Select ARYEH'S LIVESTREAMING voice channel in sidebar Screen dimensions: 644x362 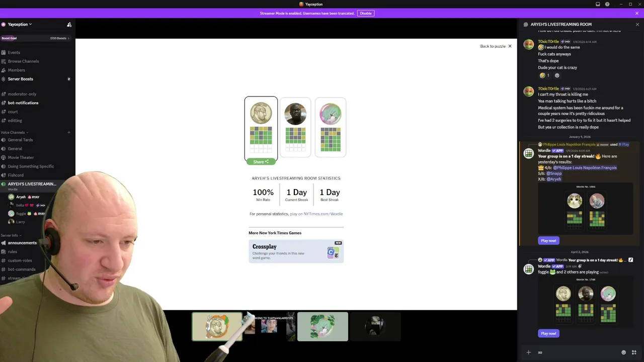click(x=32, y=185)
